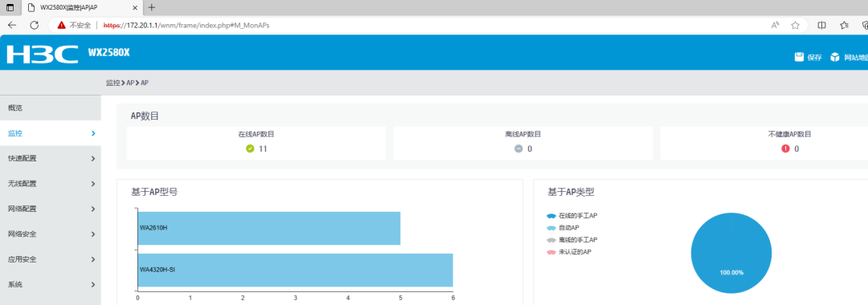Expand the 系统 menu chevron
868x305 pixels.
coord(93,285)
